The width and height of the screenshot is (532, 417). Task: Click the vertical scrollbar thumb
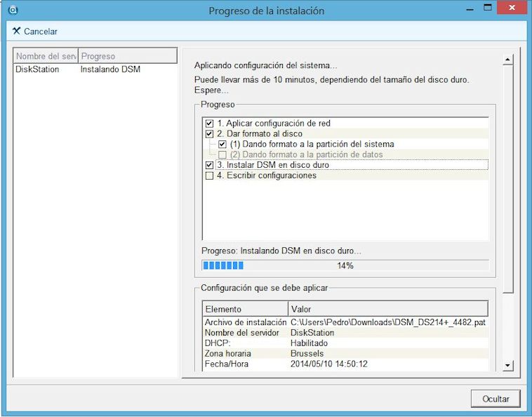[x=507, y=178]
